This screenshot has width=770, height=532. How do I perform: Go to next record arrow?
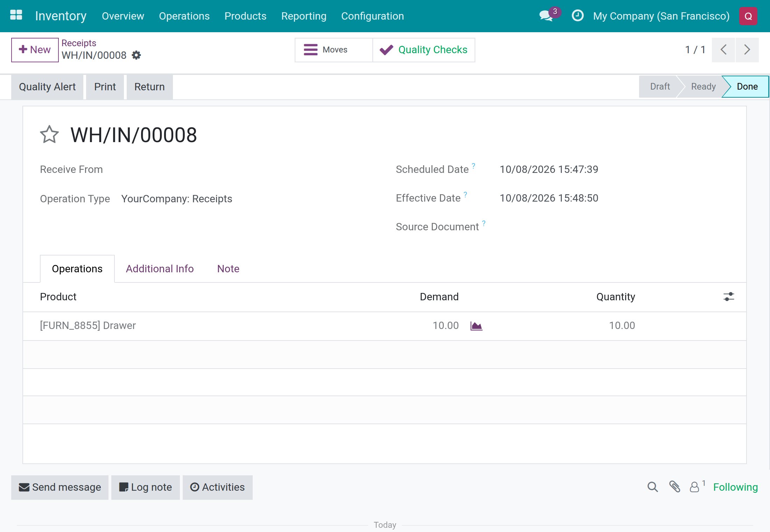click(747, 50)
